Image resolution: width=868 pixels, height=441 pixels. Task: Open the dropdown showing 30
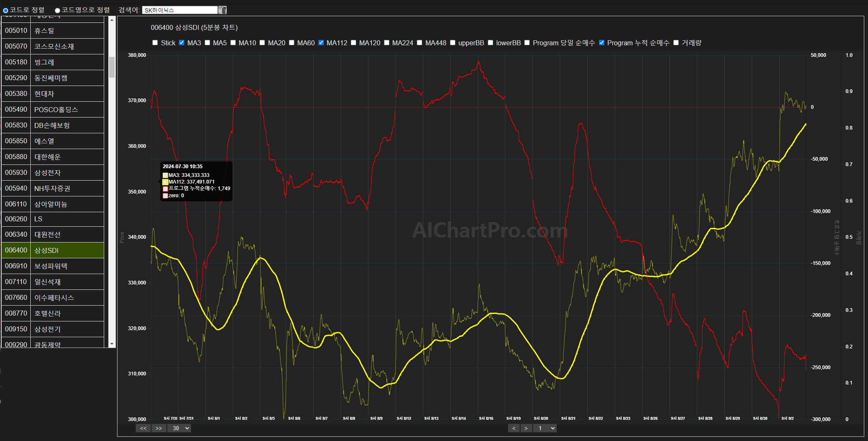click(x=179, y=428)
